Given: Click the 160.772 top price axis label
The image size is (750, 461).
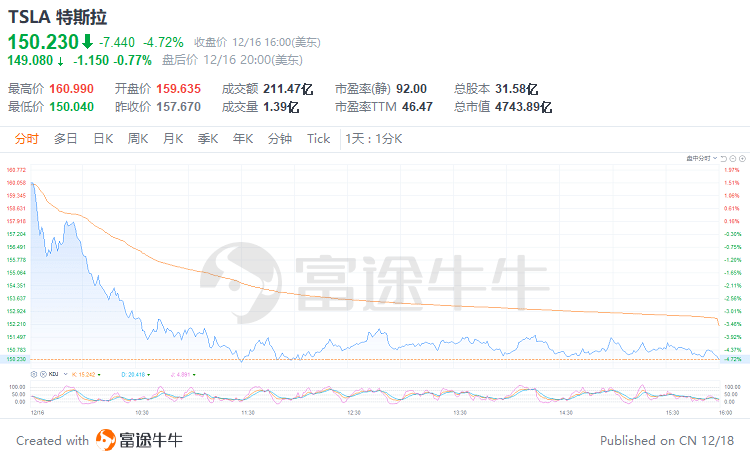Looking at the screenshot, I should point(16,170).
